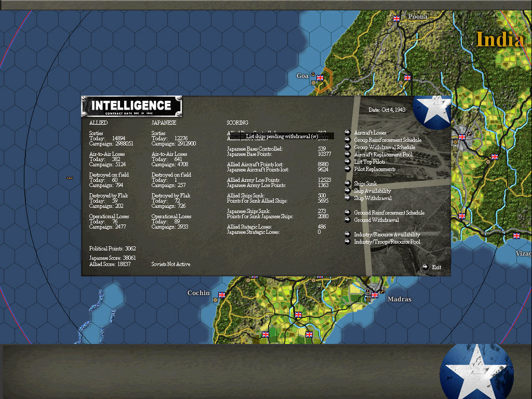Viewport: 532px width, 399px height.
Task: Click the arrow icon beside List Top Pilots
Action: (x=348, y=162)
